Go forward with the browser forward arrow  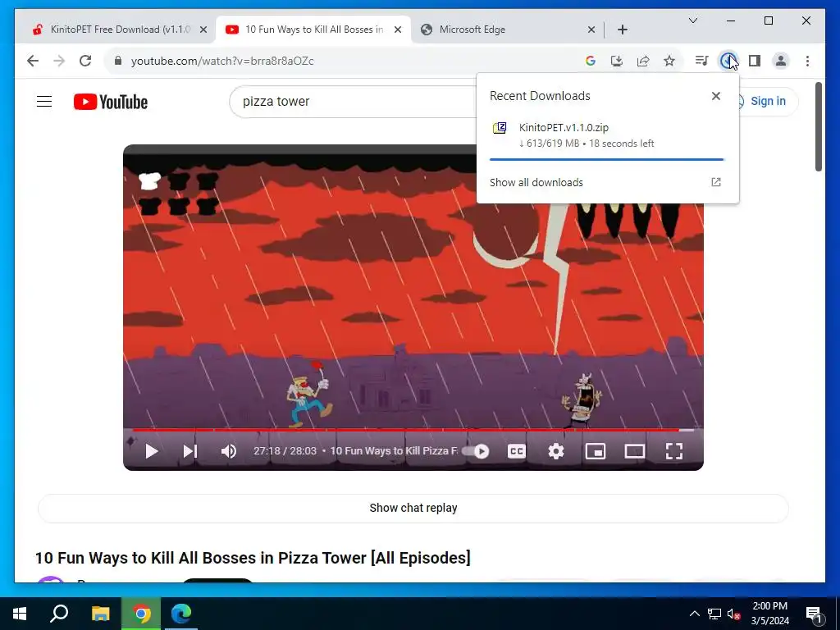click(x=59, y=61)
